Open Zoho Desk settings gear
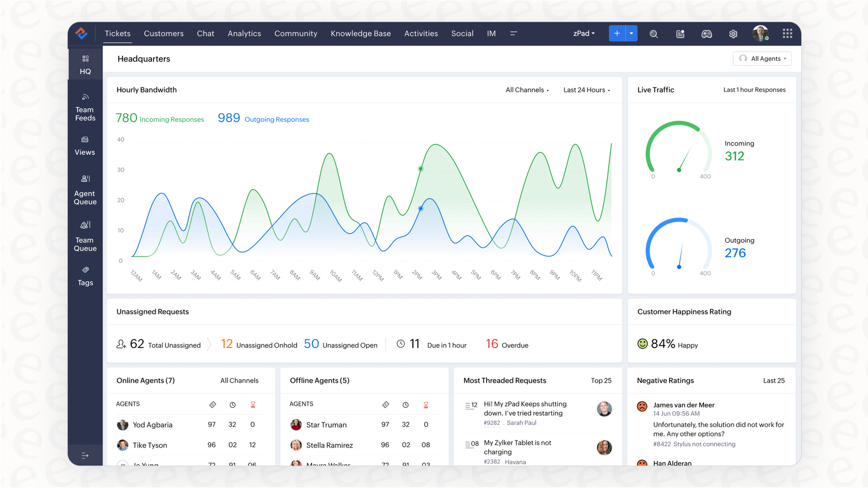 click(x=733, y=34)
